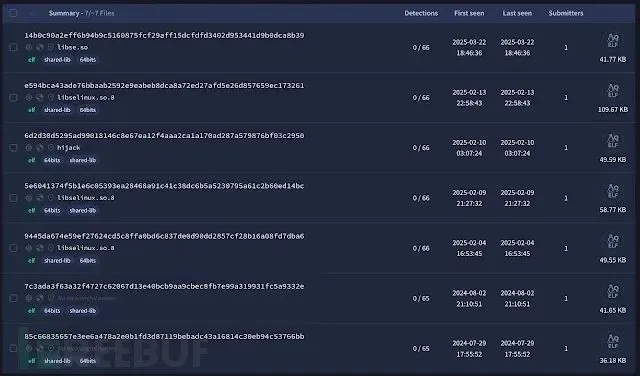The height and width of the screenshot is (376, 640).
Task: Sort the list by the Last seen column
Action: [517, 13]
